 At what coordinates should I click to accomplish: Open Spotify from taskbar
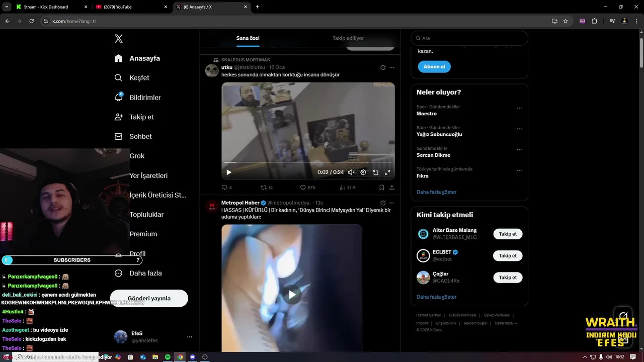168,357
